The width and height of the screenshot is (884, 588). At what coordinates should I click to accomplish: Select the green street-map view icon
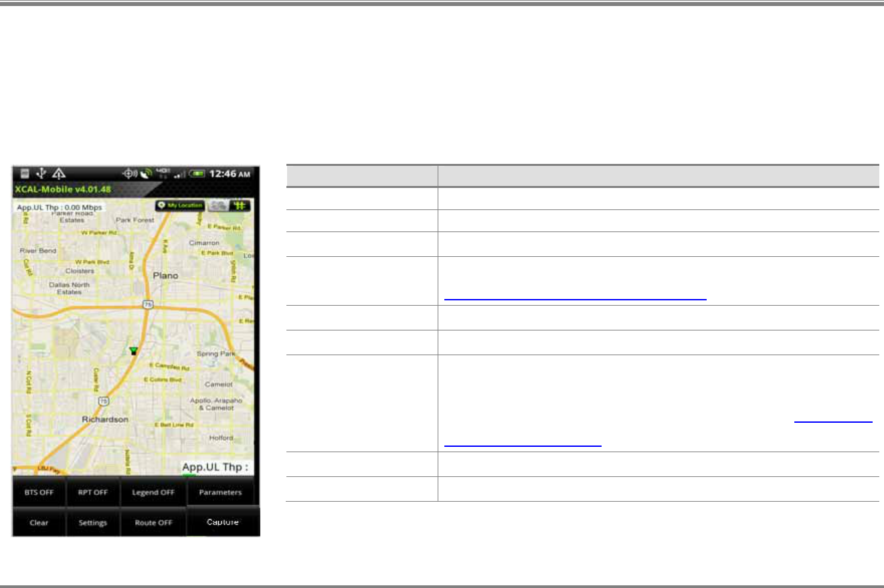[239, 205]
